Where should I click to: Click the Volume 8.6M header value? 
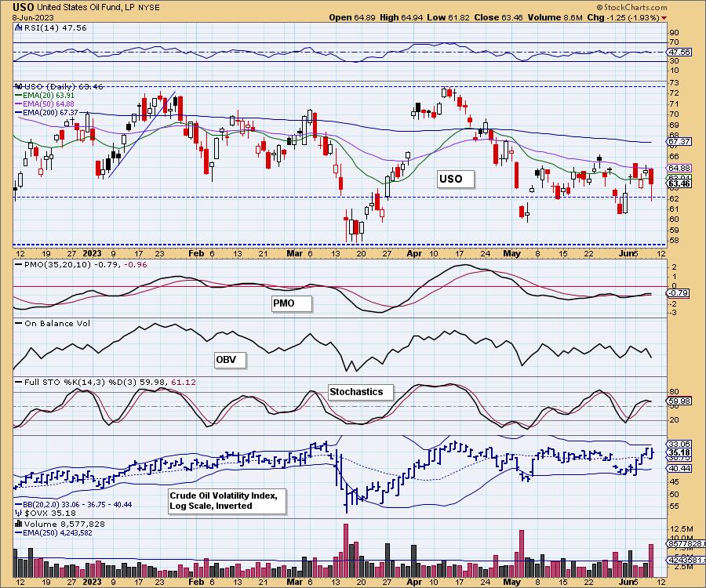[555, 17]
